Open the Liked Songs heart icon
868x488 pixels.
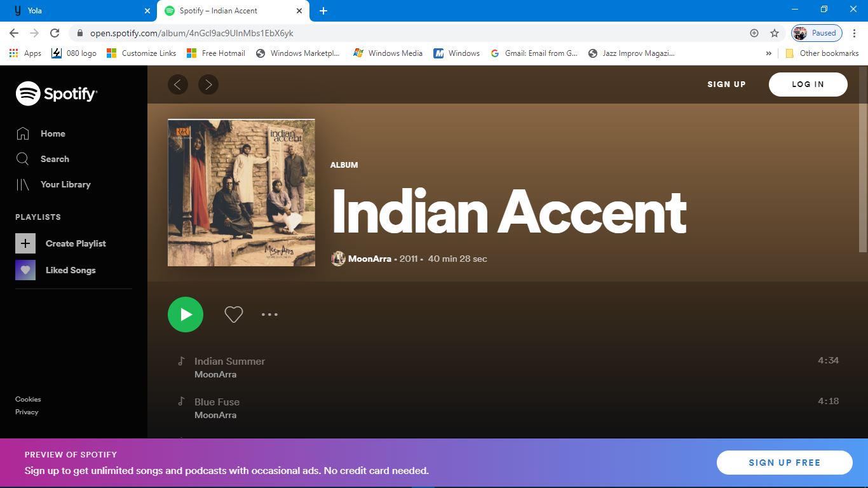point(25,270)
